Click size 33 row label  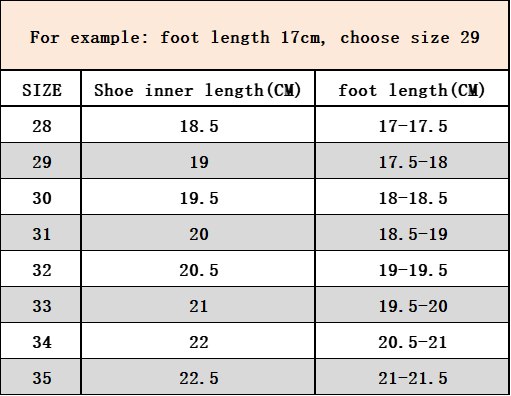(41, 305)
